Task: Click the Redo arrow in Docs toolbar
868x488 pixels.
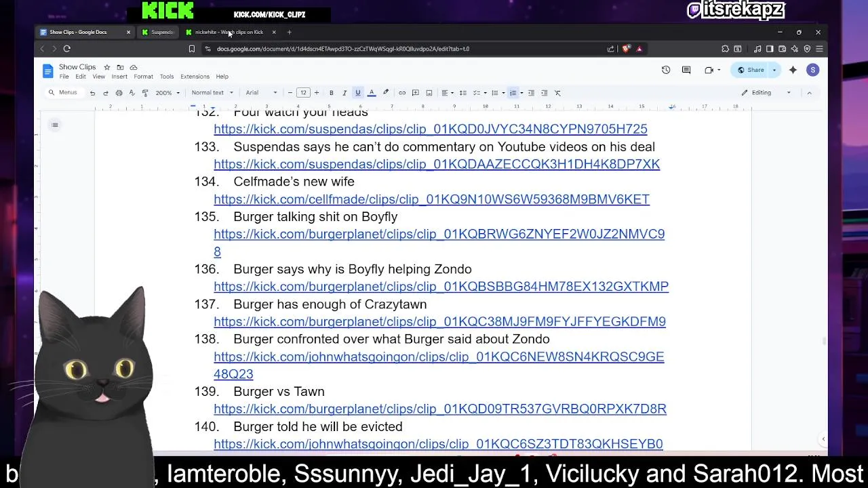Action: pyautogui.click(x=105, y=93)
